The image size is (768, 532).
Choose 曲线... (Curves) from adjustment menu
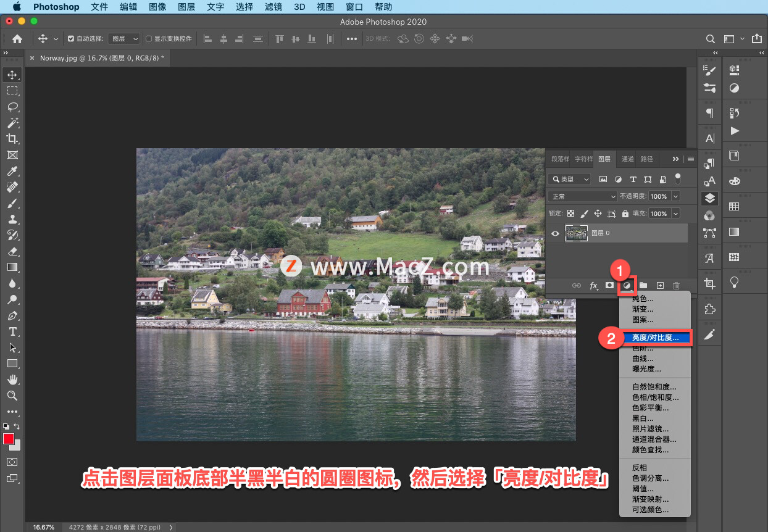(x=643, y=359)
